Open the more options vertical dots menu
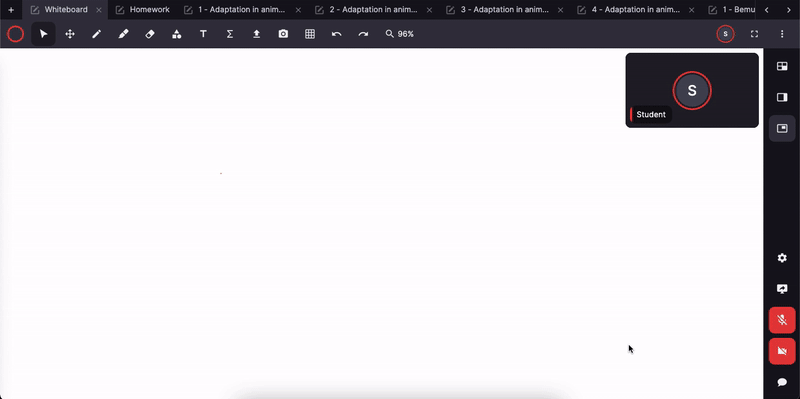800x399 pixels. click(782, 34)
